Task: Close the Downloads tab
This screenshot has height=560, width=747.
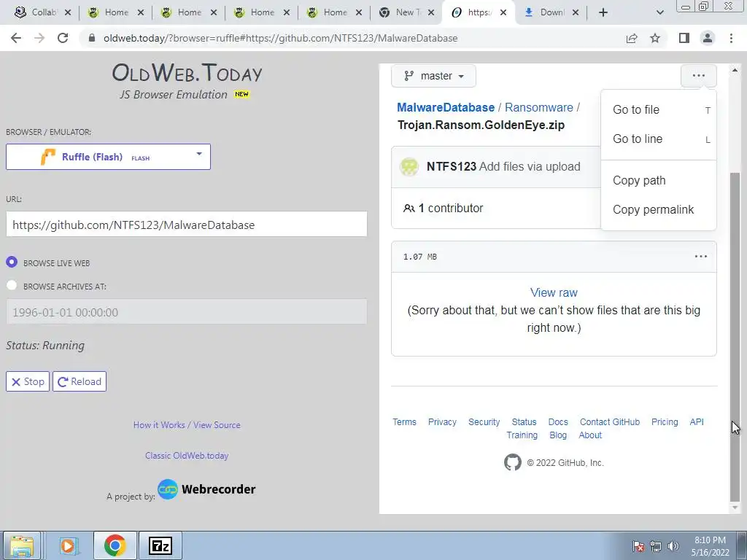Action: [576, 12]
